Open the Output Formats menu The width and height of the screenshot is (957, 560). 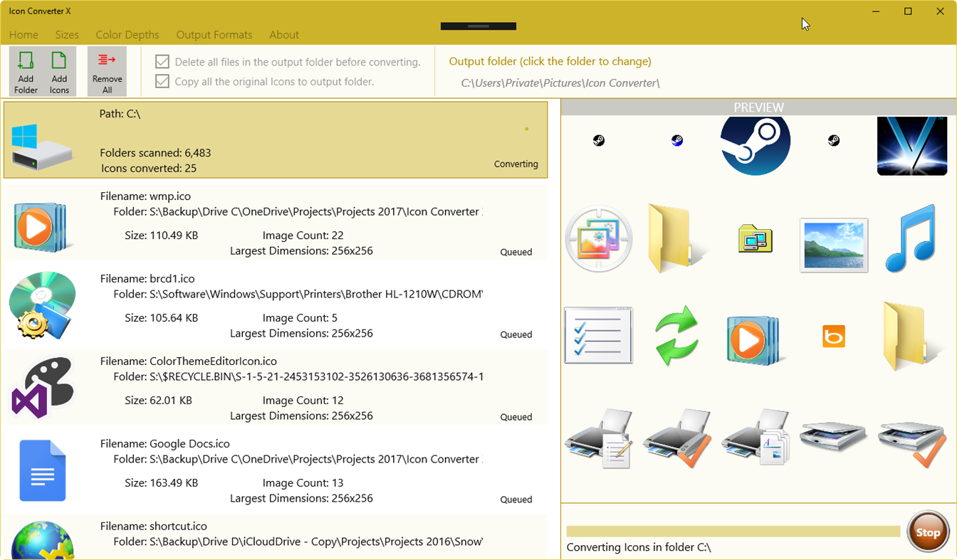[x=214, y=34]
